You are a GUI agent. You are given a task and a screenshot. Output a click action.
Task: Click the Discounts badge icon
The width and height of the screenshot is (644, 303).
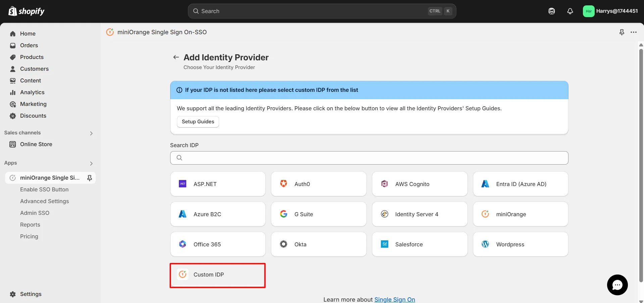pyautogui.click(x=13, y=116)
